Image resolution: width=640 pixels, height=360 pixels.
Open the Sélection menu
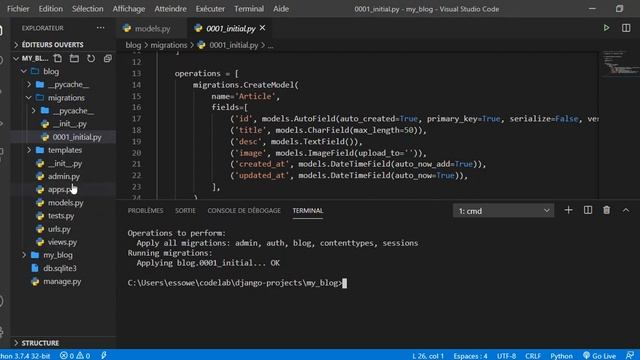click(87, 9)
